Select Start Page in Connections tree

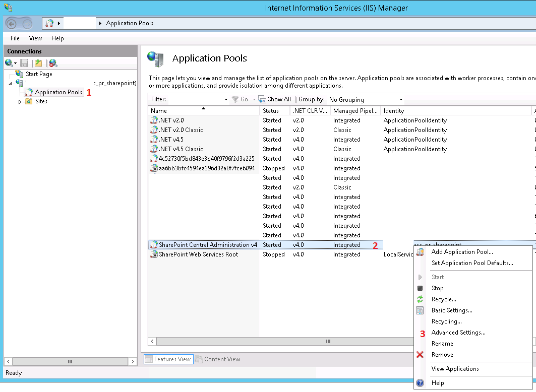coord(39,74)
